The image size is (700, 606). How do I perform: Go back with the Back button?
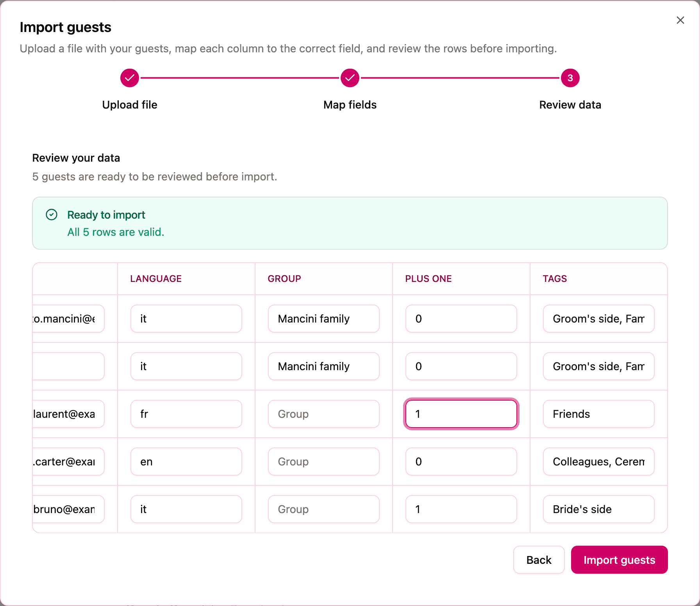point(539,560)
